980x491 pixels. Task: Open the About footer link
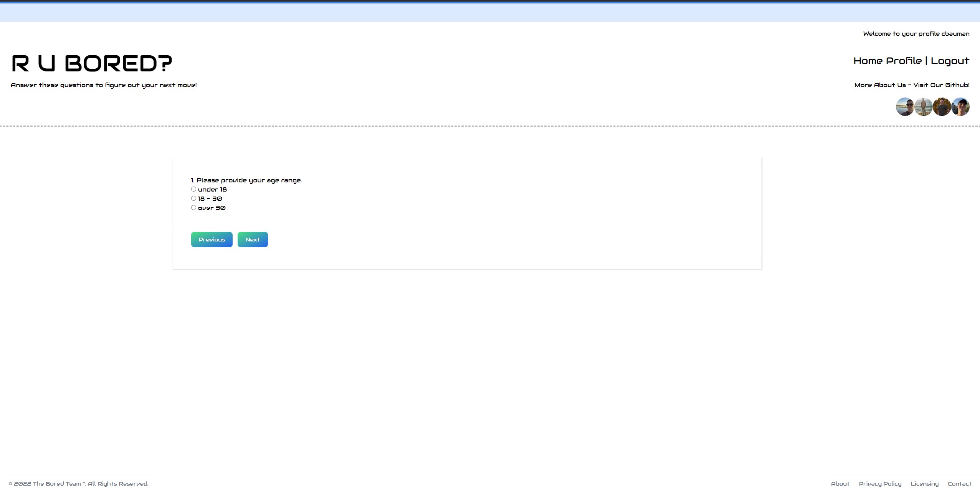[840, 484]
